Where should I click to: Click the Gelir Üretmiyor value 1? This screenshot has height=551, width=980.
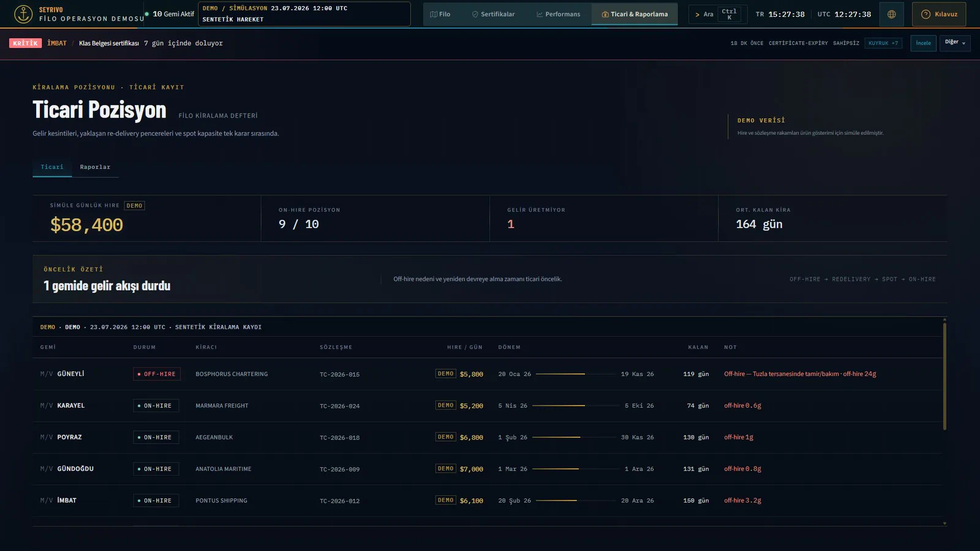click(x=511, y=224)
